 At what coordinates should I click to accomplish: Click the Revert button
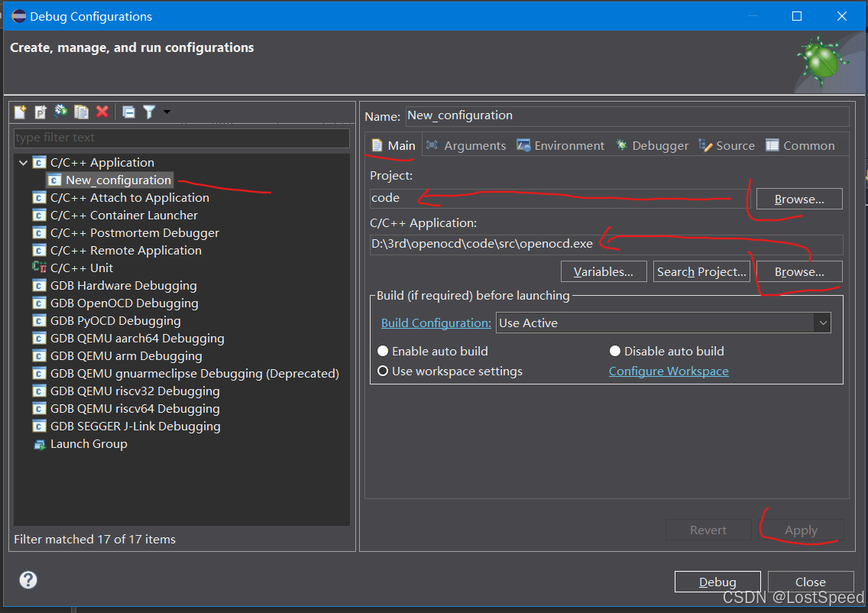point(708,530)
